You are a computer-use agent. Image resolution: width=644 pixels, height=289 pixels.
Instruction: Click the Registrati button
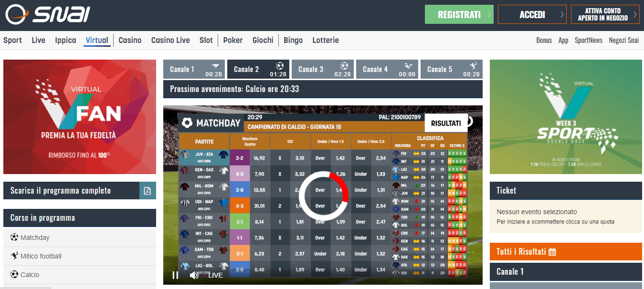point(459,14)
